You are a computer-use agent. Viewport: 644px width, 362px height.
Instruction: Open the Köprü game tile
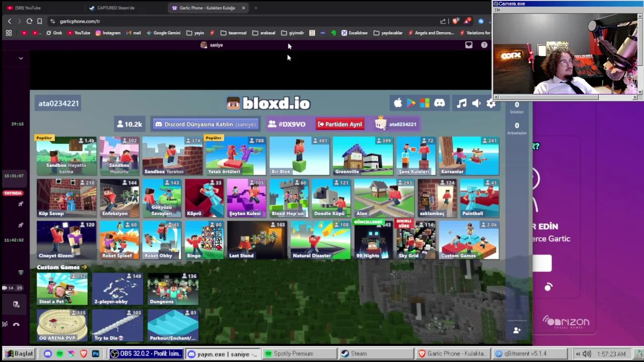(204, 198)
